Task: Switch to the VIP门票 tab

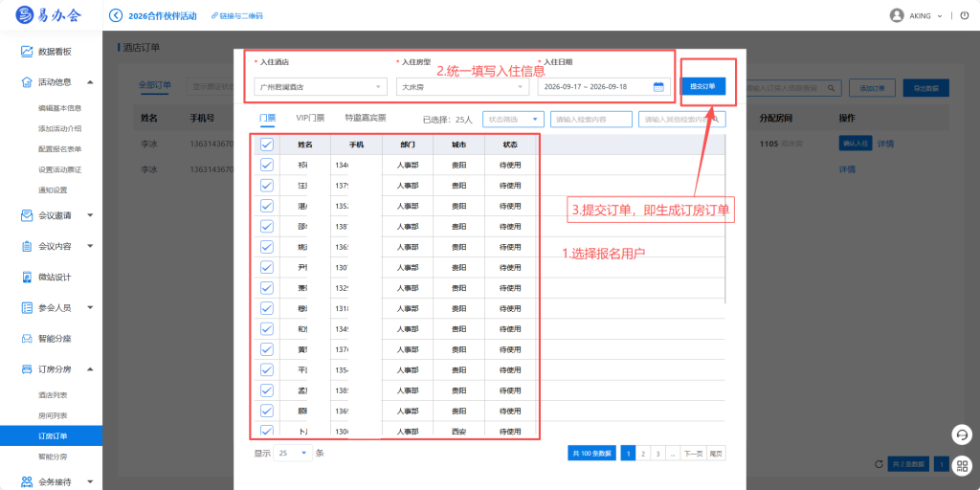Action: click(x=310, y=118)
